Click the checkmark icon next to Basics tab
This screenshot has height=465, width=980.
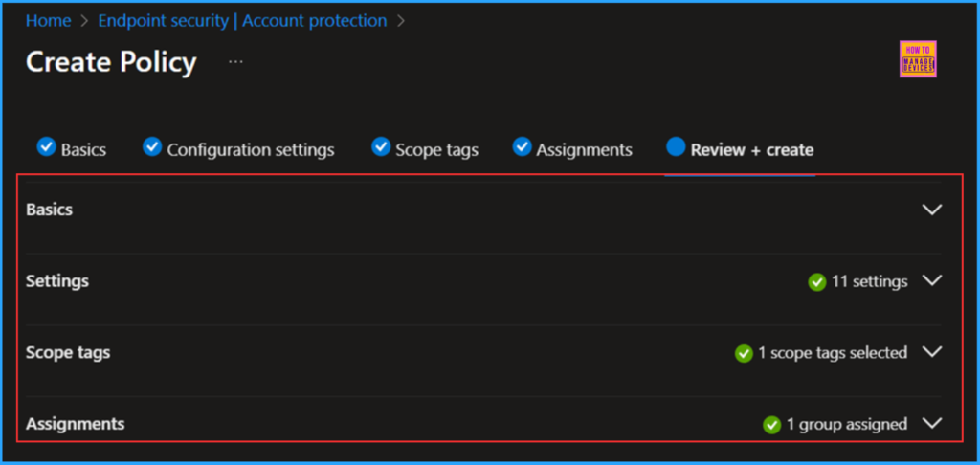[x=46, y=147]
